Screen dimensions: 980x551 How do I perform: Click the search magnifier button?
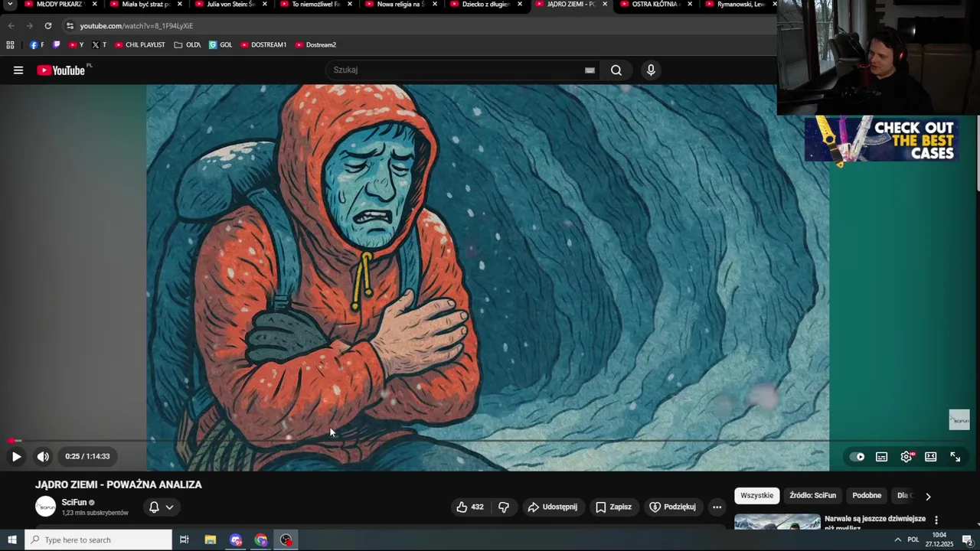click(x=616, y=70)
